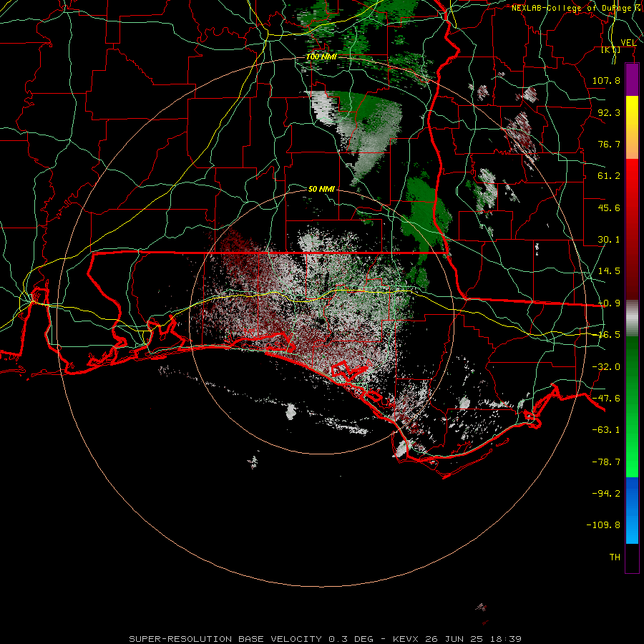
Task: Select the 45.6 scale value
Action: point(609,208)
